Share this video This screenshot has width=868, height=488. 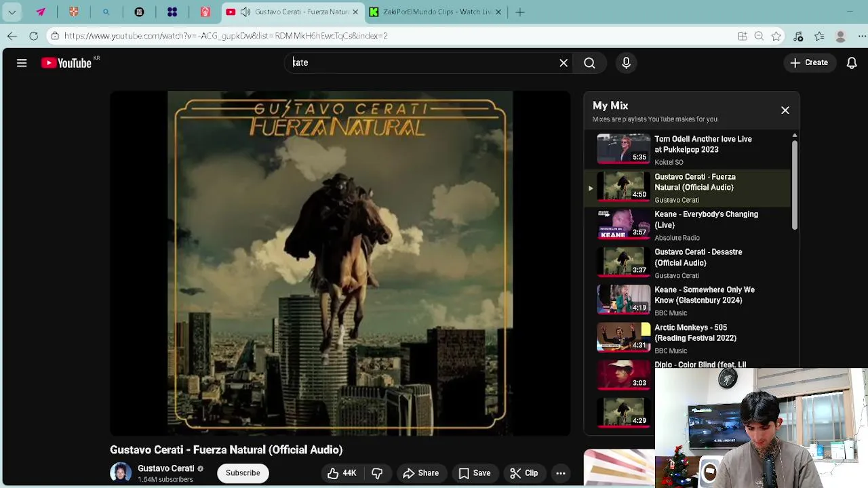pyautogui.click(x=421, y=473)
